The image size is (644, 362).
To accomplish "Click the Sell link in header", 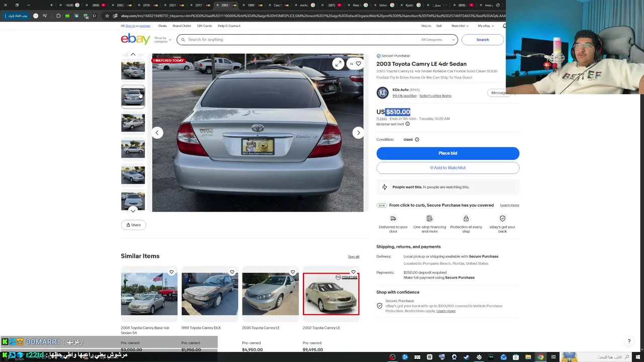I will (x=439, y=26).
